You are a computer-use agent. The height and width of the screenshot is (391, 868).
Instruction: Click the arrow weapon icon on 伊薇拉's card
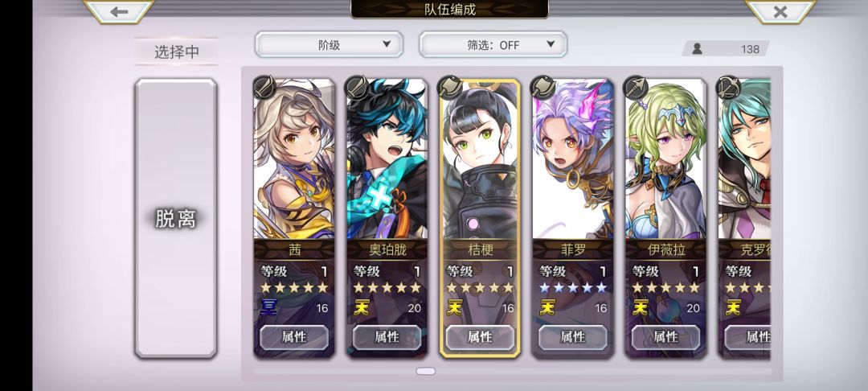click(x=636, y=88)
